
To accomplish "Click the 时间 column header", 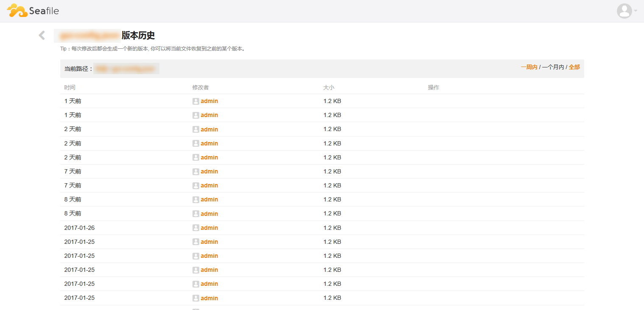I will click(70, 87).
